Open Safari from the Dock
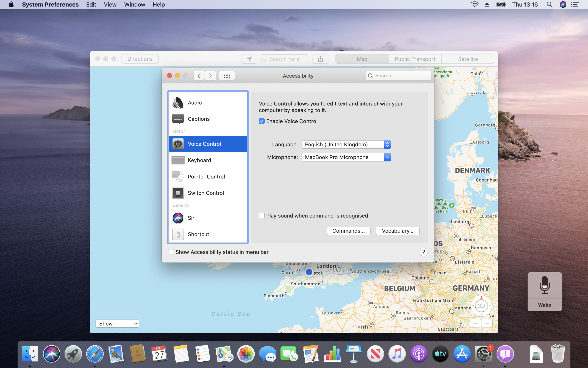588x368 pixels. point(95,354)
